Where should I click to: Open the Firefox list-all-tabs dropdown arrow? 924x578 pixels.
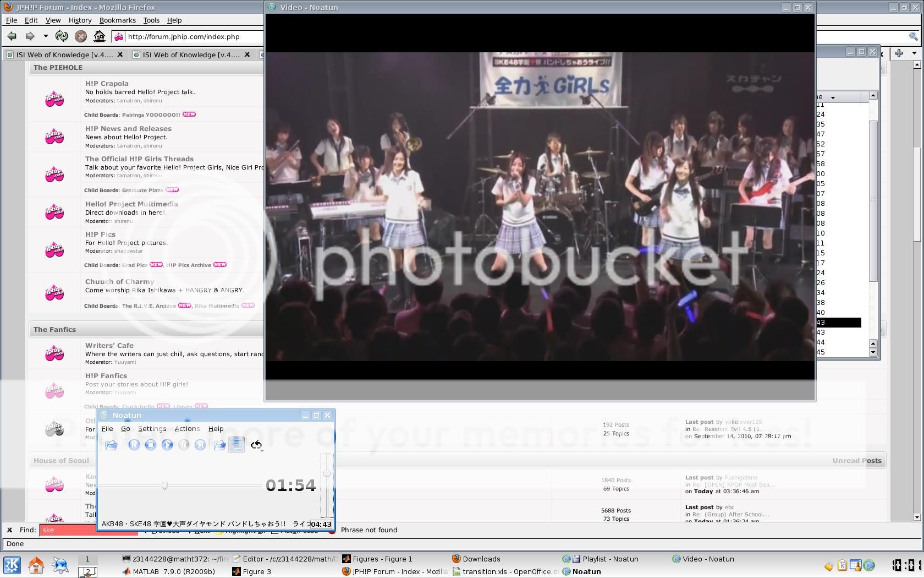click(x=914, y=53)
